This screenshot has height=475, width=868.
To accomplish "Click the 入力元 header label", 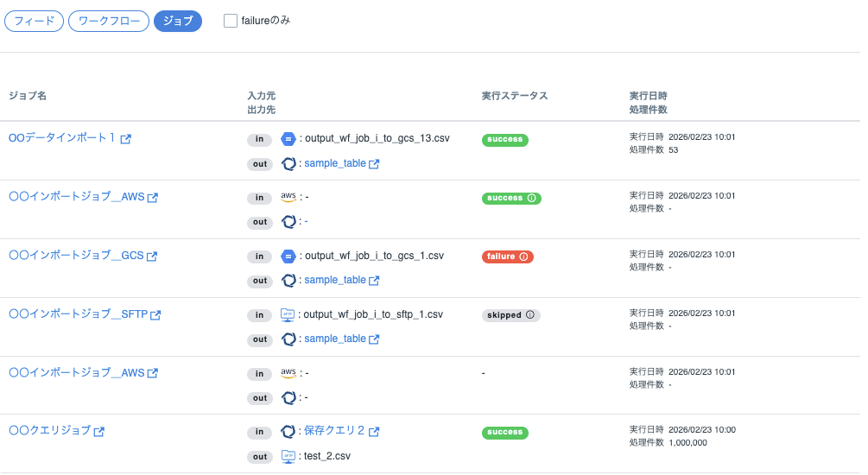I will (x=262, y=96).
